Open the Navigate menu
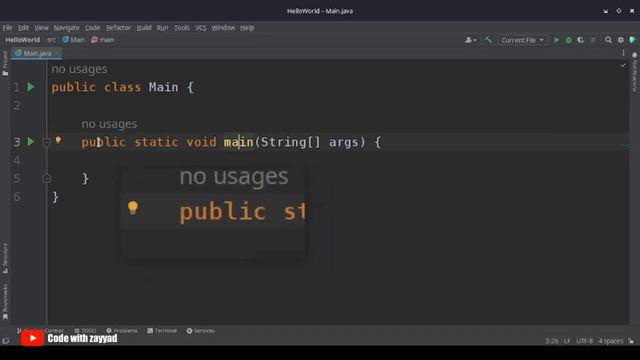Image resolution: width=640 pixels, height=360 pixels. pyautogui.click(x=67, y=28)
